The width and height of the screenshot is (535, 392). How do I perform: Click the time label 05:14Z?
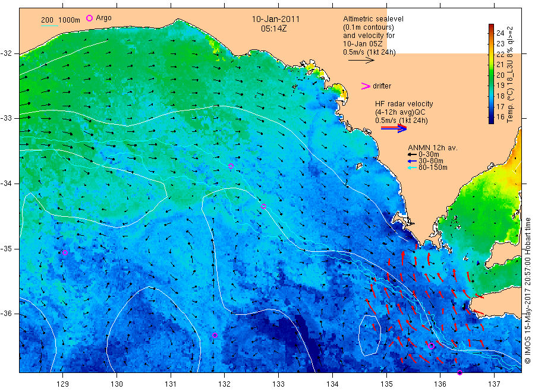273,29
